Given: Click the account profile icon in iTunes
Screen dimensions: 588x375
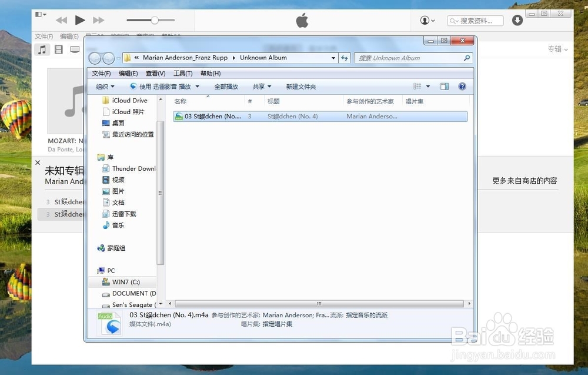Looking at the screenshot, I should (426, 20).
